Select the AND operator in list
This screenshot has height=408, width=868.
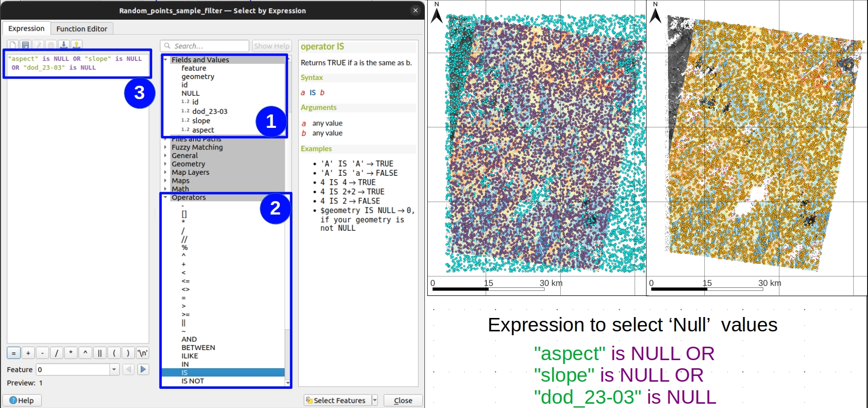tap(189, 339)
